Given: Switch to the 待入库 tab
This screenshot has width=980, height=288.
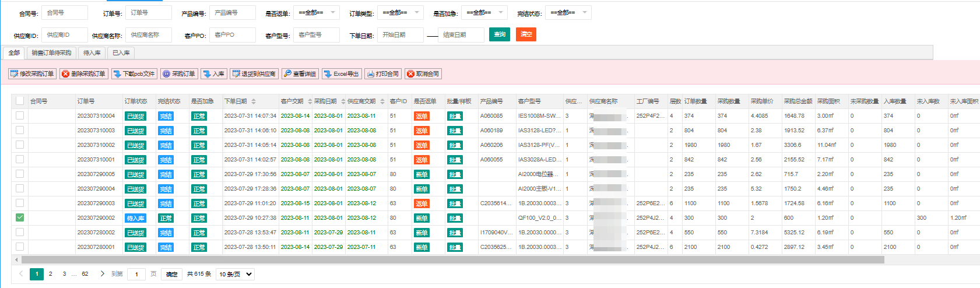Looking at the screenshot, I should (x=92, y=53).
